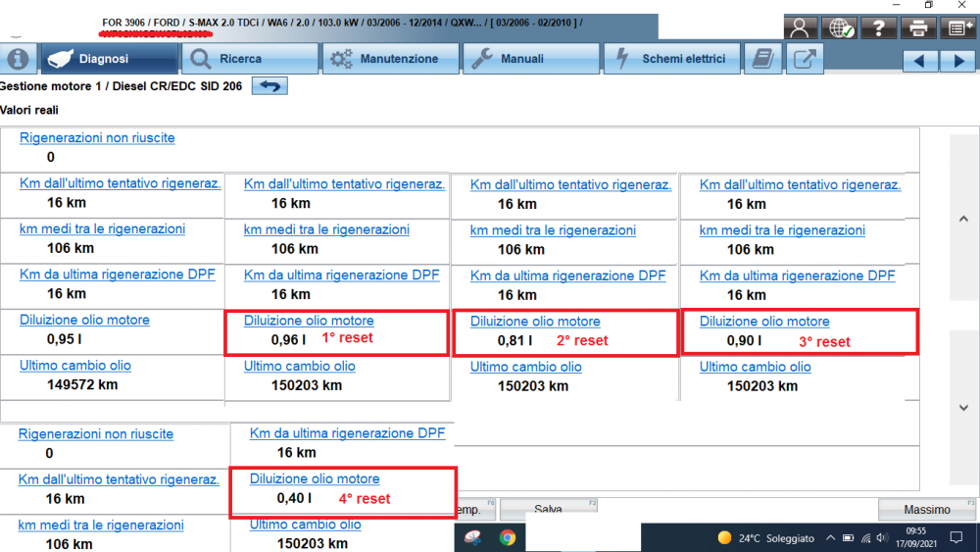Switch to the Manutenzione tab
Viewport: 980px width, 552px height.
[x=389, y=59]
